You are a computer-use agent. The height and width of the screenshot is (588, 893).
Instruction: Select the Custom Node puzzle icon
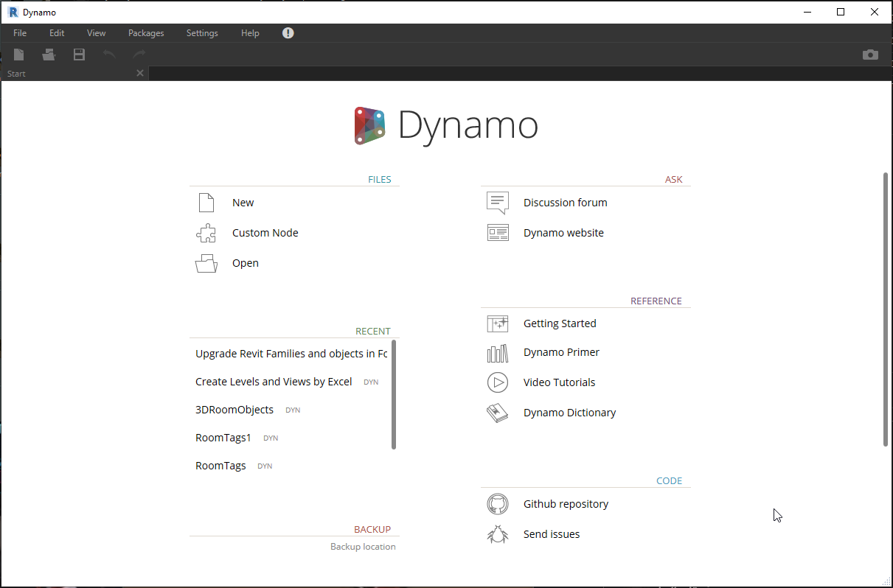206,233
